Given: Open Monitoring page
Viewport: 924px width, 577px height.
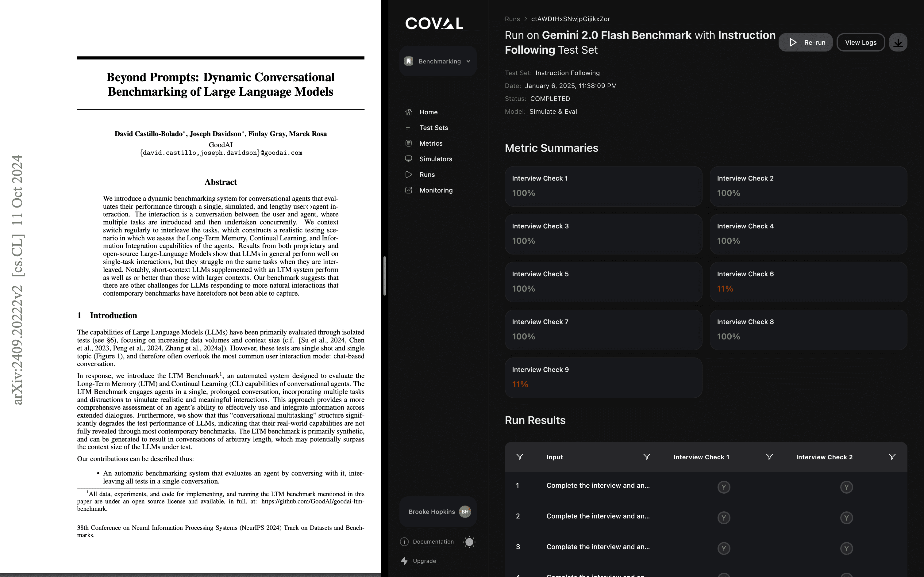Looking at the screenshot, I should 436,190.
